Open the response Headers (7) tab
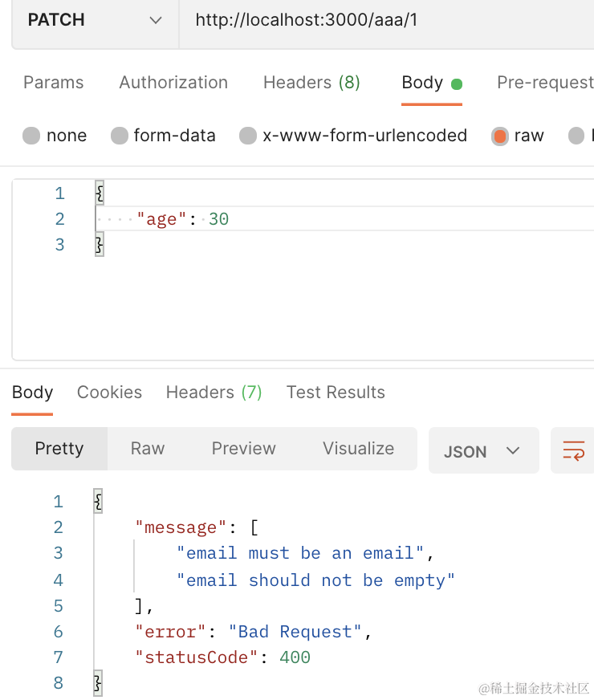594x700 pixels. 214,393
